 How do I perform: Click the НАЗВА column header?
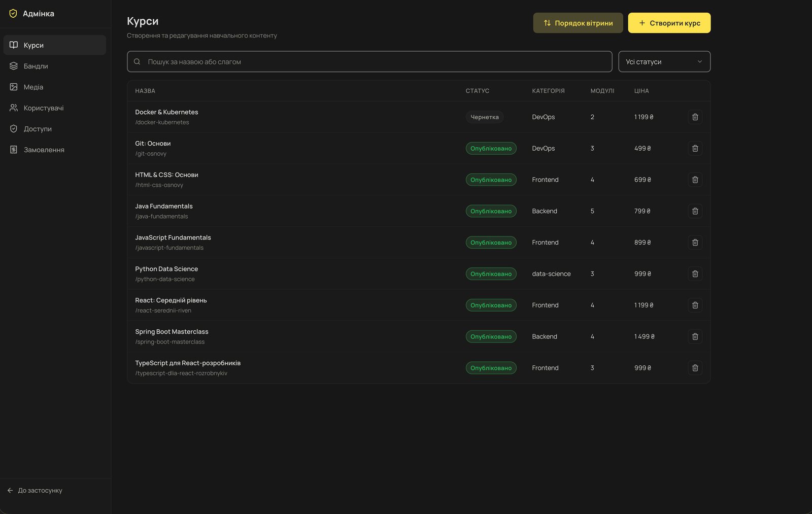145,91
